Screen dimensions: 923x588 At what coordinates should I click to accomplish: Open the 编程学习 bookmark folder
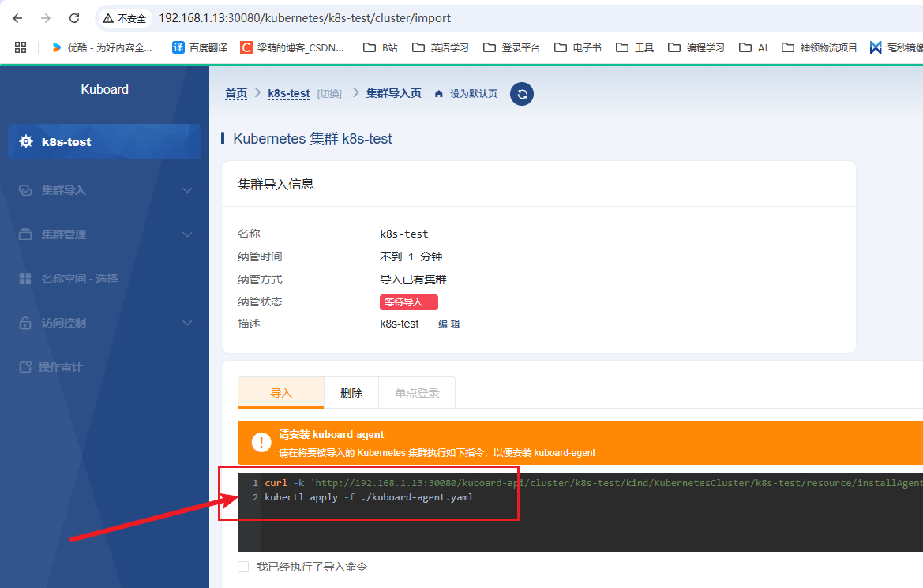tap(696, 47)
